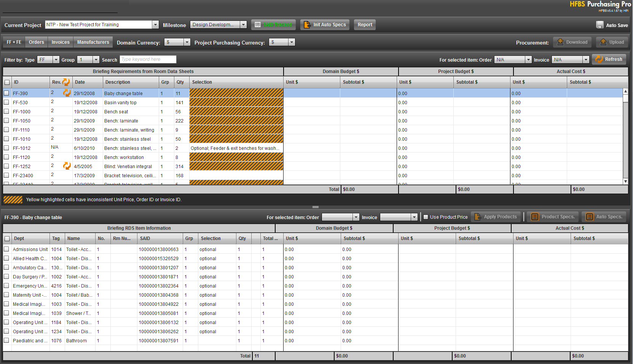The height and width of the screenshot is (364, 633).
Task: Click the Apply Products icon button
Action: click(477, 217)
